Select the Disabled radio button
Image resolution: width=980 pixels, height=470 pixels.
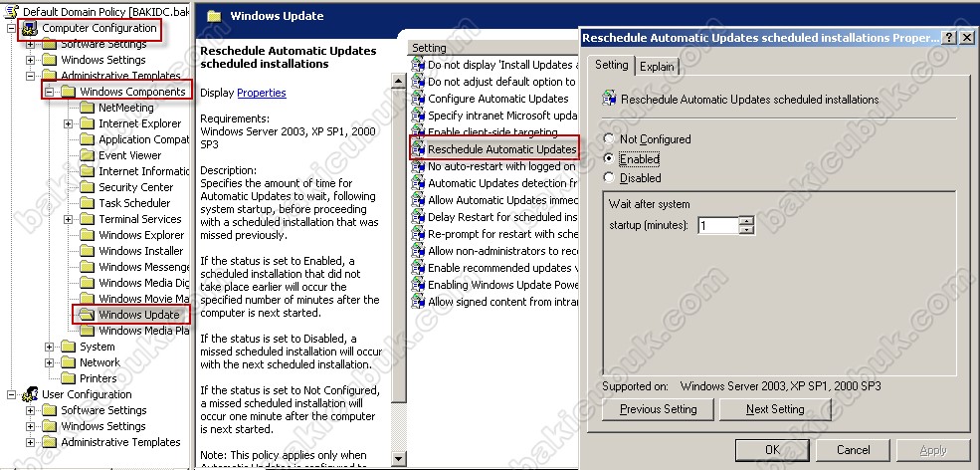(609, 178)
